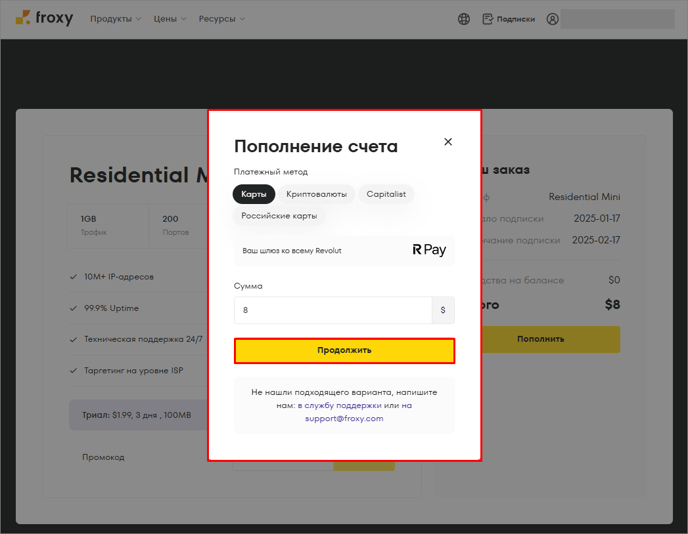Viewport: 688px width, 534px height.
Task: Click the Триал: $1.99, 3 дня banner
Action: (138, 415)
